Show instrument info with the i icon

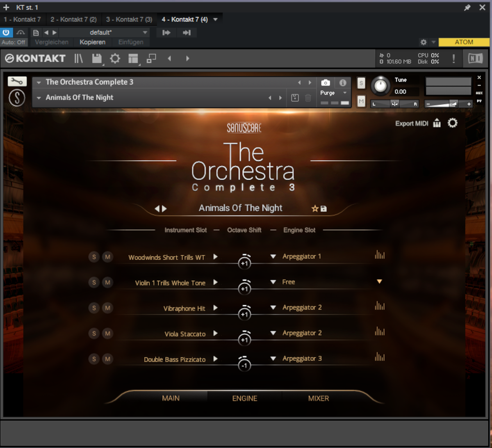click(343, 83)
